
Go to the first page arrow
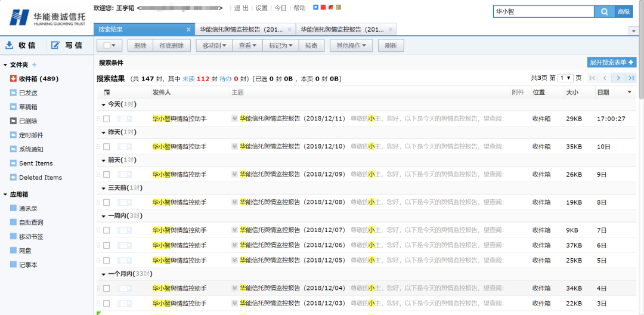(592, 78)
